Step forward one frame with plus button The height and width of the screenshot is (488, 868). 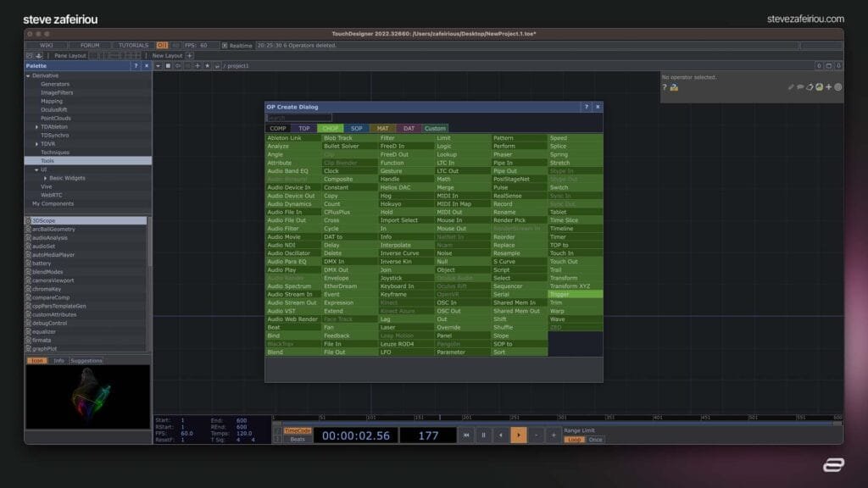point(553,435)
